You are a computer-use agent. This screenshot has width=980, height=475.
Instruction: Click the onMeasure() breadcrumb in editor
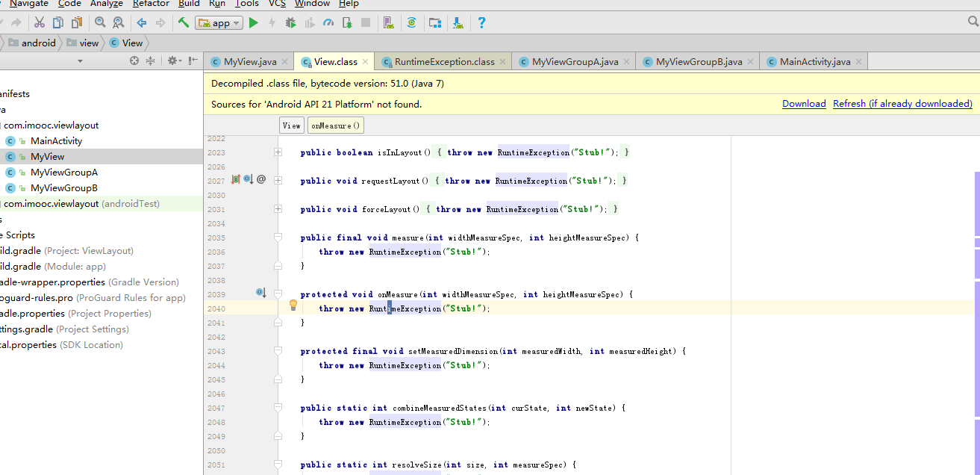[x=336, y=125]
